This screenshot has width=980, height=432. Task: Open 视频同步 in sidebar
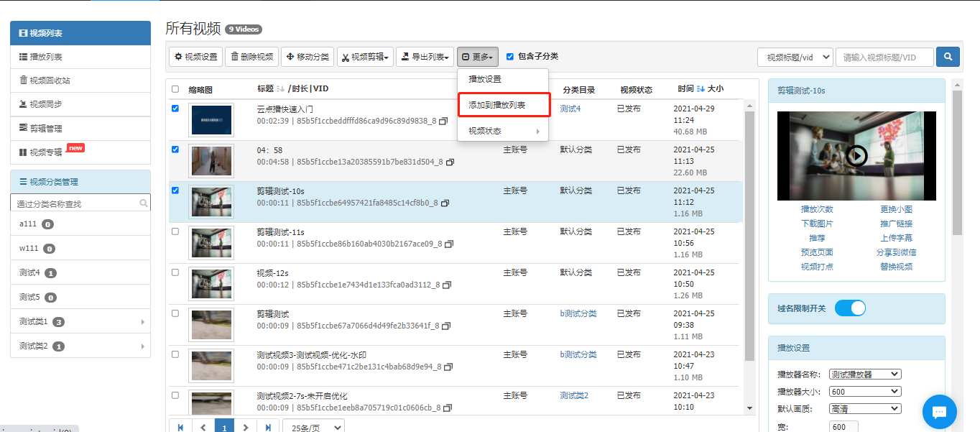[80, 104]
